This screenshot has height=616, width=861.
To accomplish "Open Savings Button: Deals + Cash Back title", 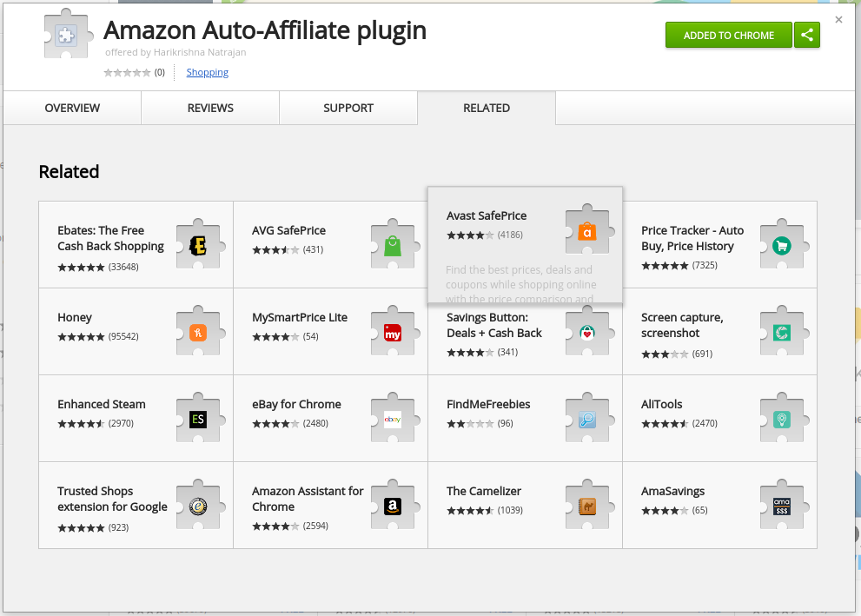I will [x=494, y=325].
